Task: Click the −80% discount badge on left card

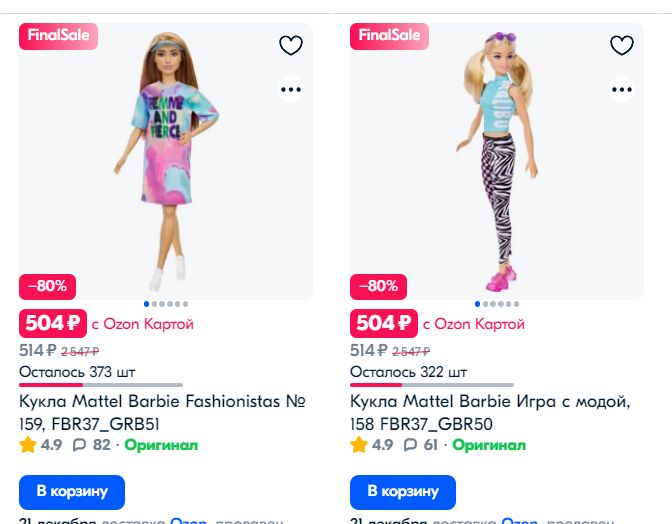Action: [47, 286]
